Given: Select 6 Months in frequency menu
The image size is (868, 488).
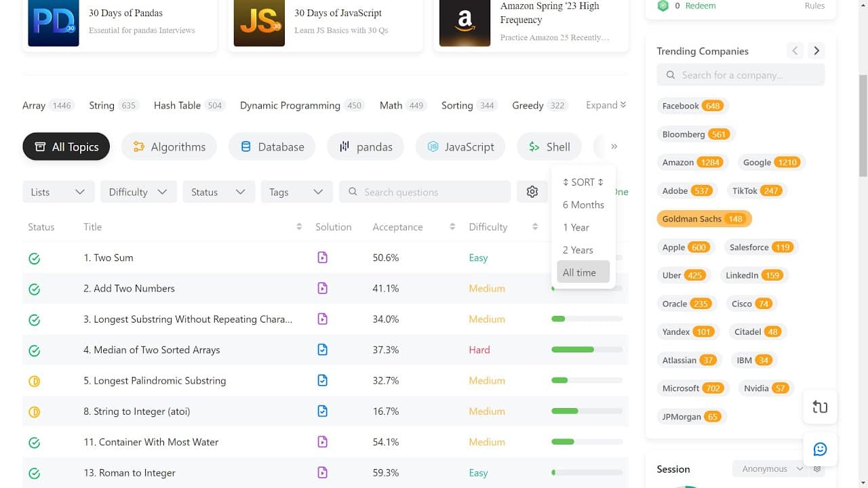Looking at the screenshot, I should (583, 205).
